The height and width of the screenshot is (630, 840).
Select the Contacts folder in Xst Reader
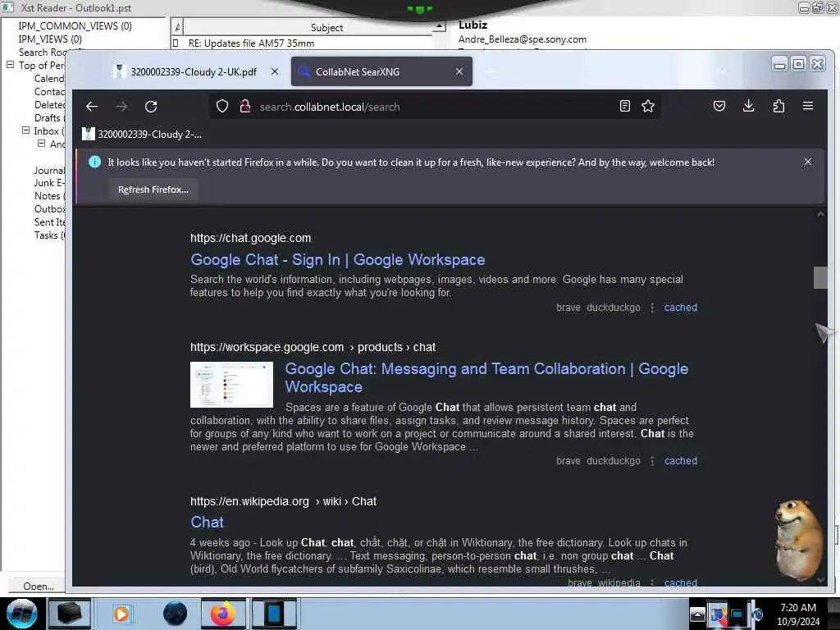tap(49, 92)
